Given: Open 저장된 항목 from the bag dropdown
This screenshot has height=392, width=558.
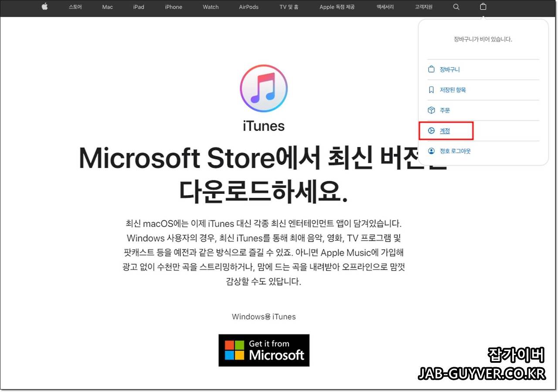Looking at the screenshot, I should (453, 89).
